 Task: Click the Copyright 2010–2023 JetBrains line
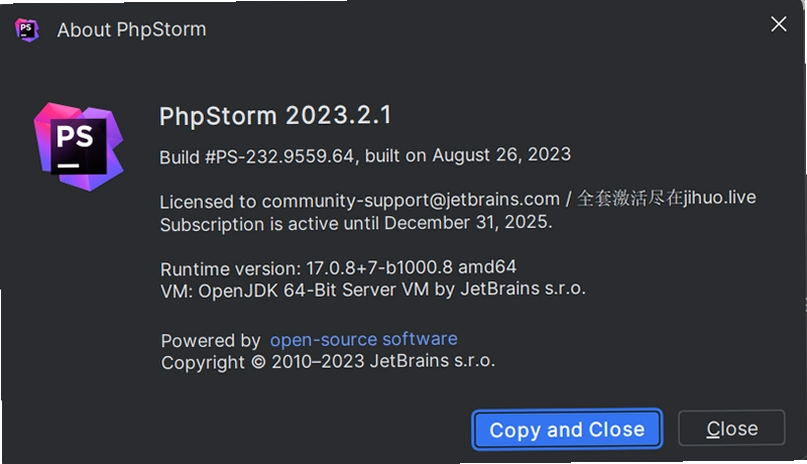coord(328,362)
